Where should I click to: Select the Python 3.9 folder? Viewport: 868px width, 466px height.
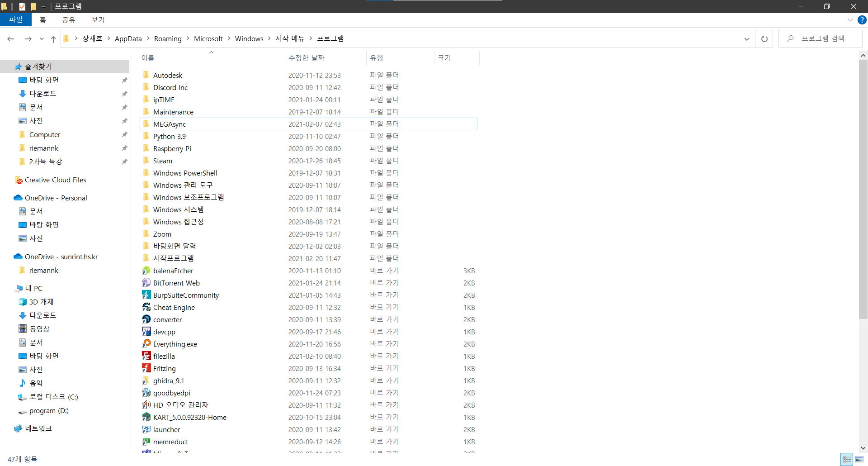click(x=169, y=137)
